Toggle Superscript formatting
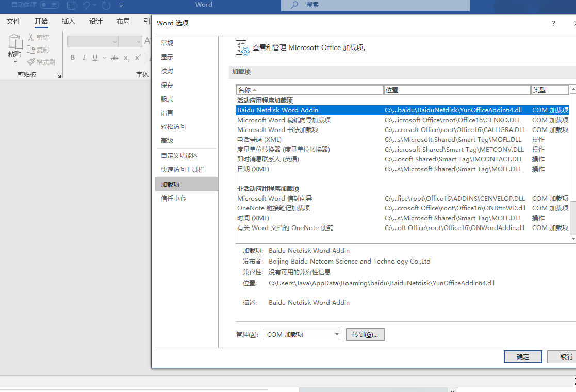The width and height of the screenshot is (576, 392). pyautogui.click(x=138, y=58)
